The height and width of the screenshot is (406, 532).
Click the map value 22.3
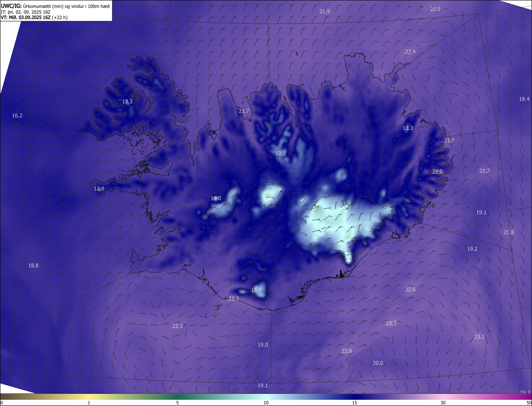pos(234,298)
